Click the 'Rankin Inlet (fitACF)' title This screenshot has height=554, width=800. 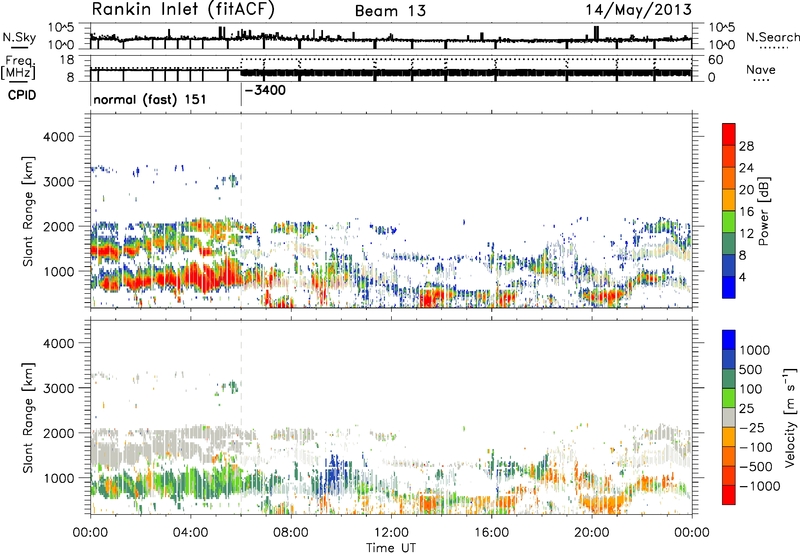pos(183,10)
